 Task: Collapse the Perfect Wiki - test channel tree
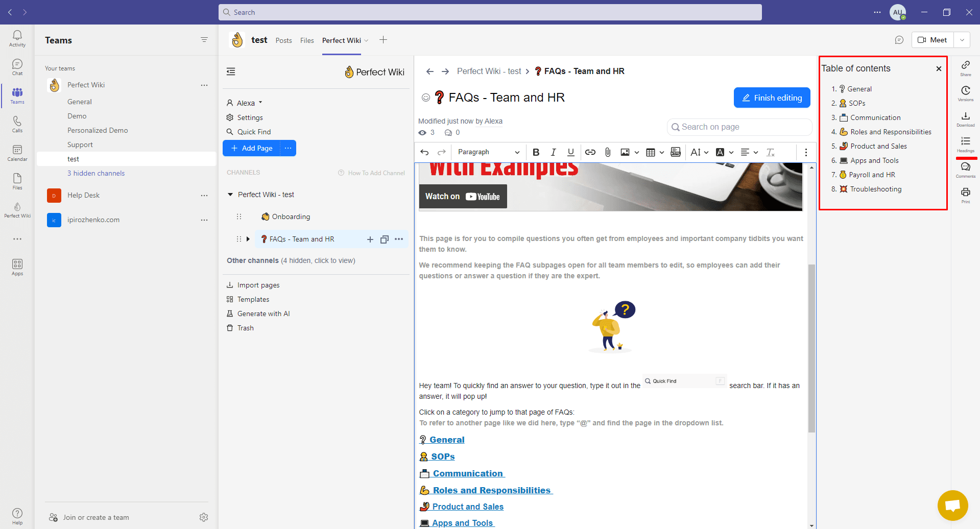(230, 195)
